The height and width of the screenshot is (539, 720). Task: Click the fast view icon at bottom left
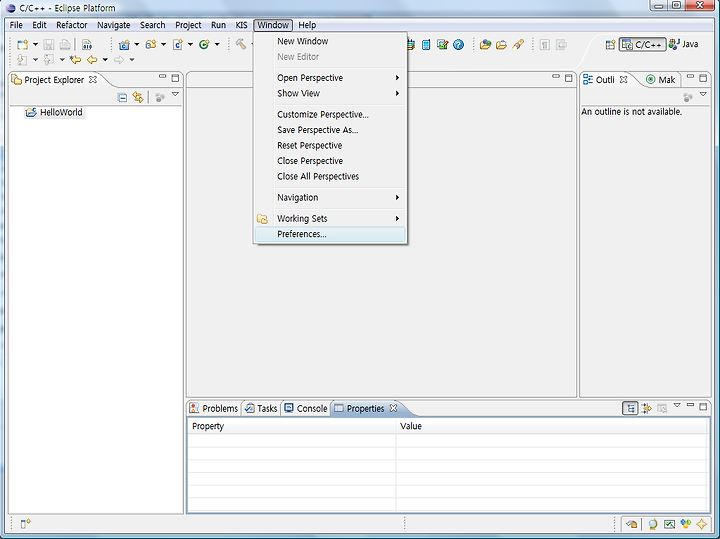coord(25,523)
